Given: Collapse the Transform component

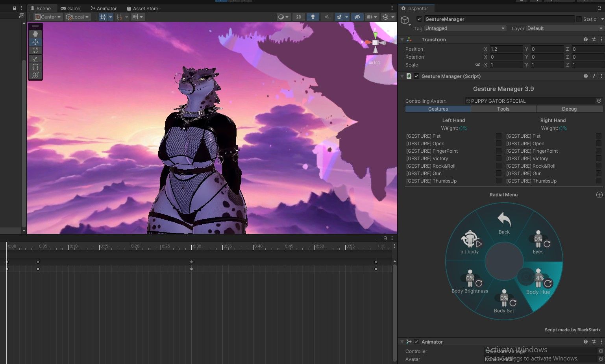Looking at the screenshot, I should click(402, 40).
